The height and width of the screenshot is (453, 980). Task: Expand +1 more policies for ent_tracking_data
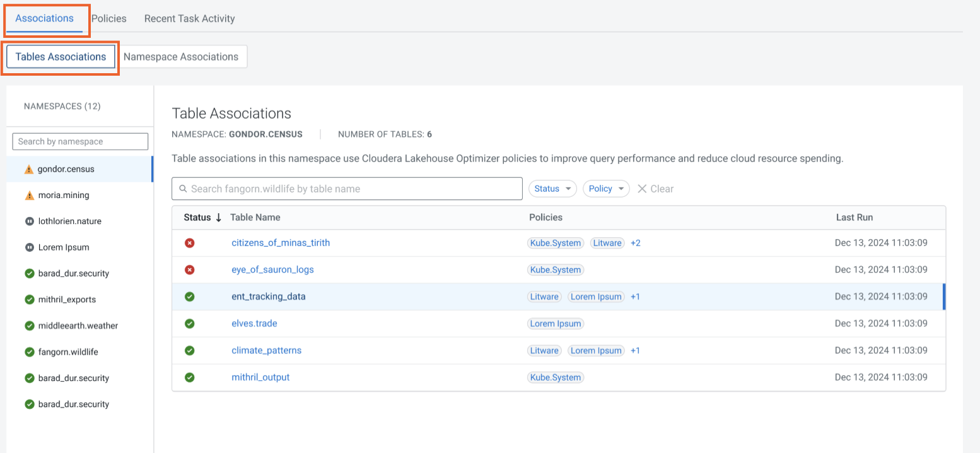(635, 297)
